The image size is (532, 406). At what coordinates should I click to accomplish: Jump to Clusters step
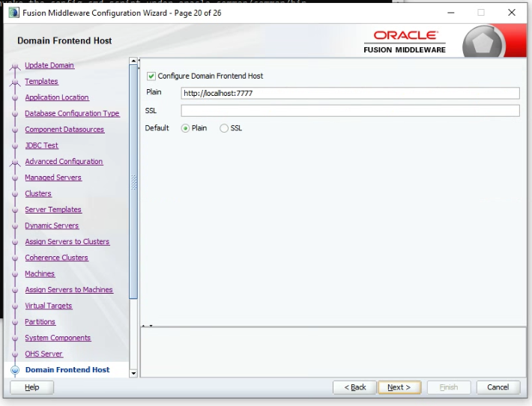38,194
